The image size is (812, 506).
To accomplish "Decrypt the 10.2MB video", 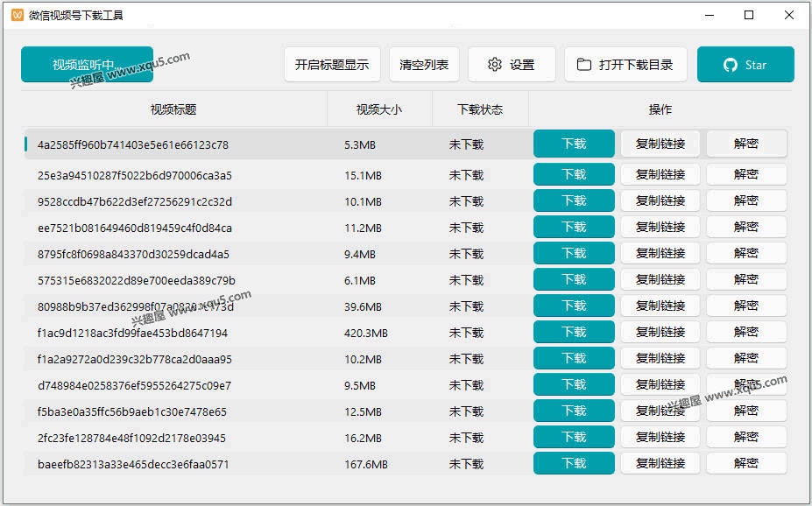I will click(746, 359).
